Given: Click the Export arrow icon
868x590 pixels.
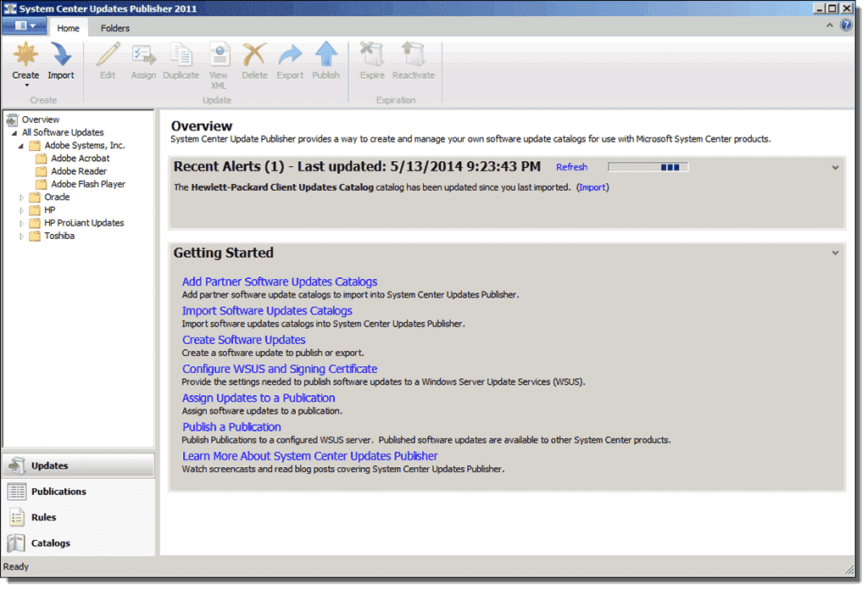Looking at the screenshot, I should (x=290, y=55).
